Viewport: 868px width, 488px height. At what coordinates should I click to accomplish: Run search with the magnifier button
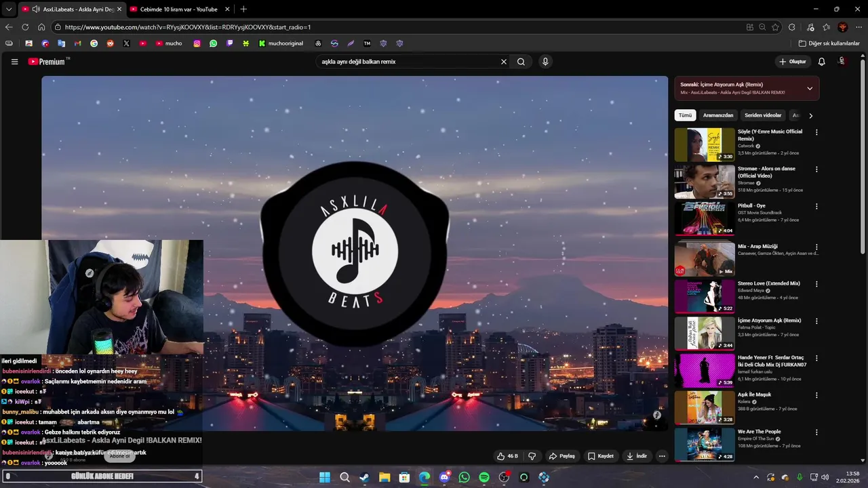pyautogui.click(x=521, y=62)
